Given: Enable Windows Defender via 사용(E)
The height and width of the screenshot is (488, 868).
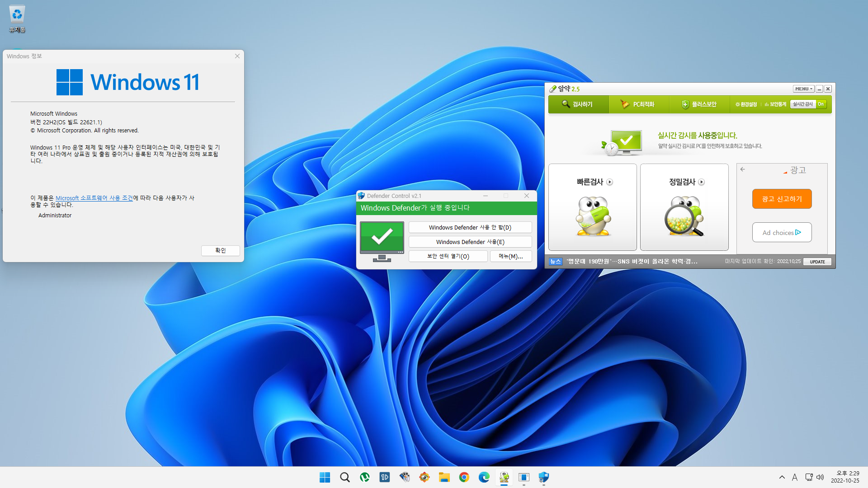Looking at the screenshot, I should click(470, 242).
